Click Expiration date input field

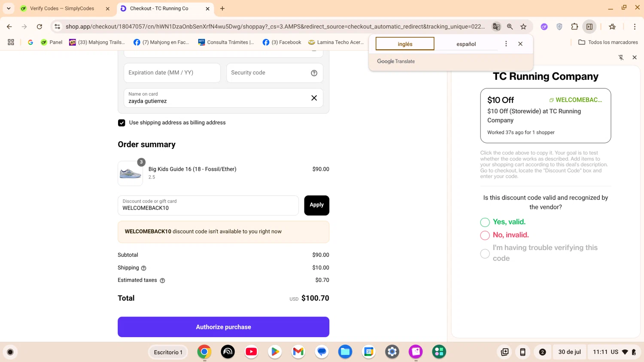point(172,73)
